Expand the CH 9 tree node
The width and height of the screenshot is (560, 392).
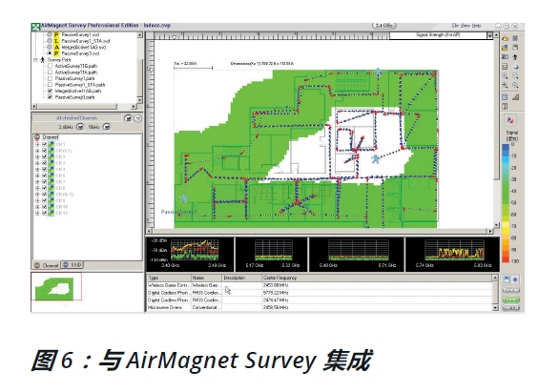coord(37,200)
